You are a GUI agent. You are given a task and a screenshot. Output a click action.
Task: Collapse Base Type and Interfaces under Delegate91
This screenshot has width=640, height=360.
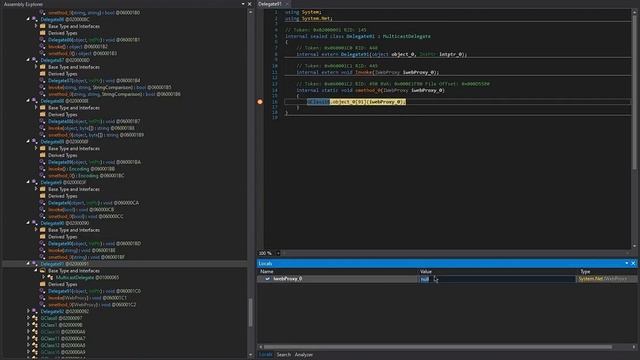tap(36, 271)
